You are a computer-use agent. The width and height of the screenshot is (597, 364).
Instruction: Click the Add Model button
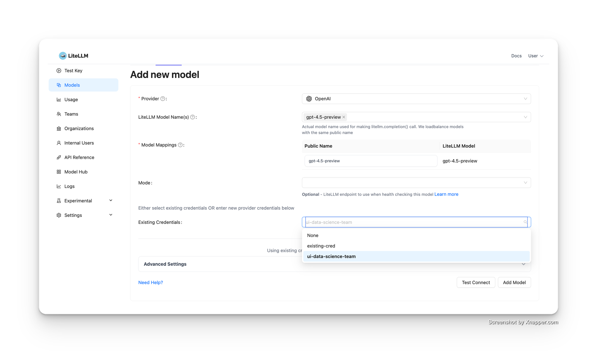(514, 282)
